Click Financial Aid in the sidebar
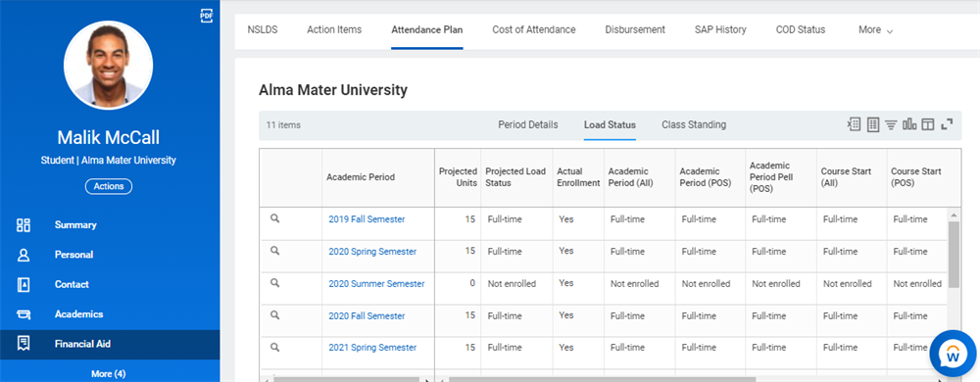 coord(82,344)
